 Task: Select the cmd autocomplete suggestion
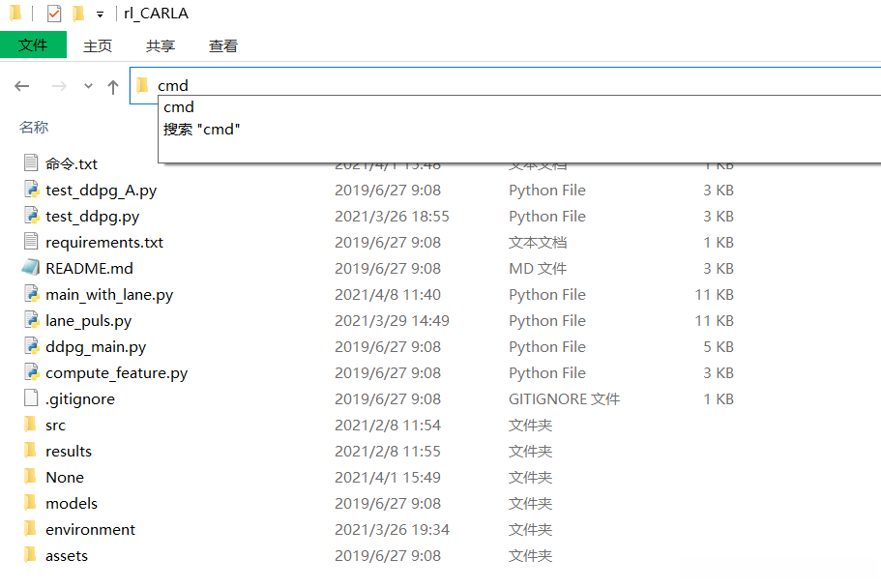179,107
